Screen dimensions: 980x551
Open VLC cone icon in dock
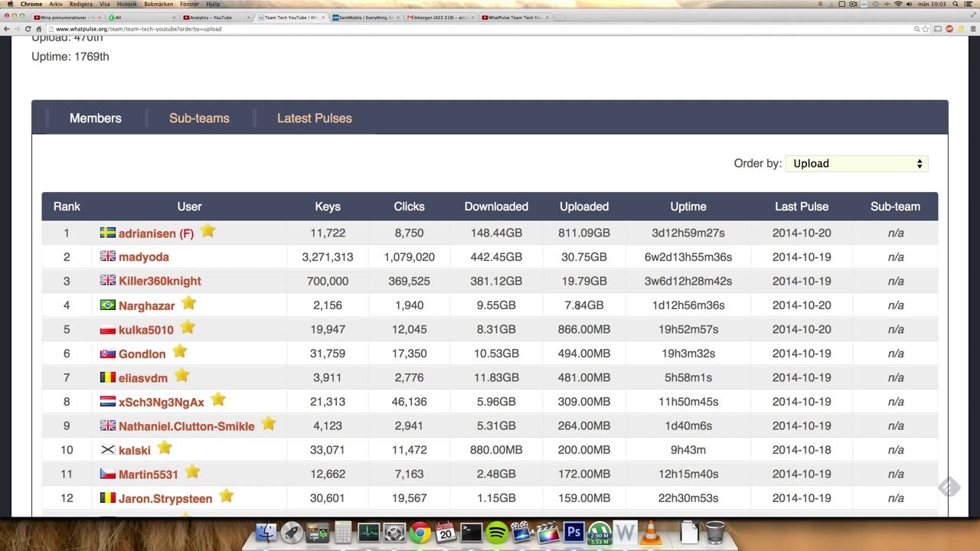pyautogui.click(x=651, y=532)
